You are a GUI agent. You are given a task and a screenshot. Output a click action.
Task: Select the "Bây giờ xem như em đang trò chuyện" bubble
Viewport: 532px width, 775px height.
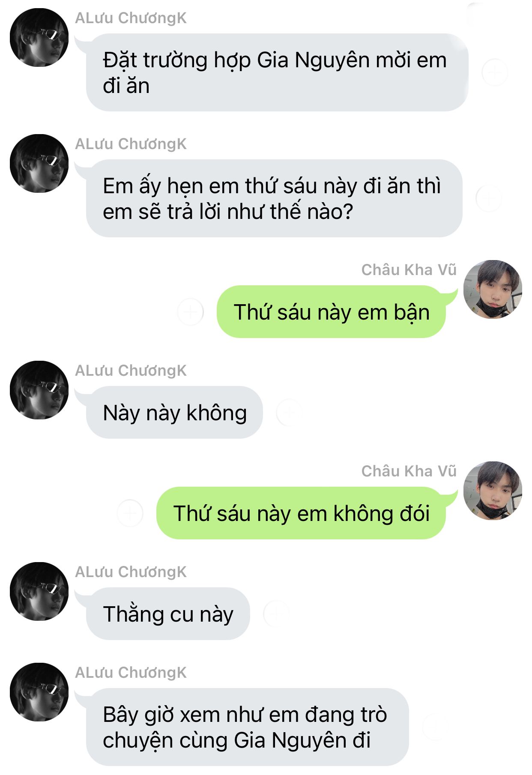(248, 727)
